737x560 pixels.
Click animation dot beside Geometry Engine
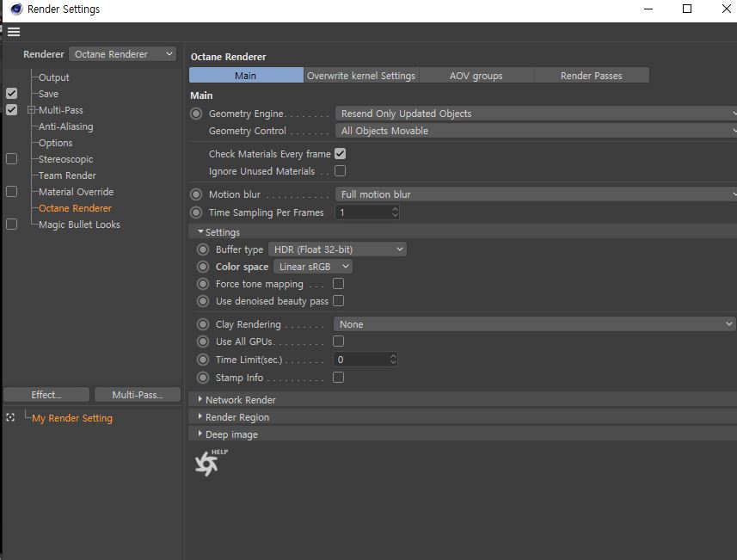196,114
